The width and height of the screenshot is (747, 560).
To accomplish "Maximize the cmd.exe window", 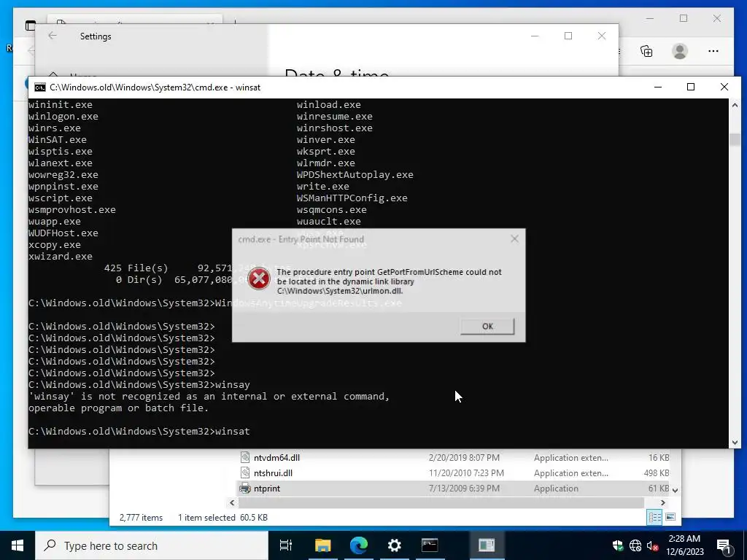I will [x=691, y=87].
